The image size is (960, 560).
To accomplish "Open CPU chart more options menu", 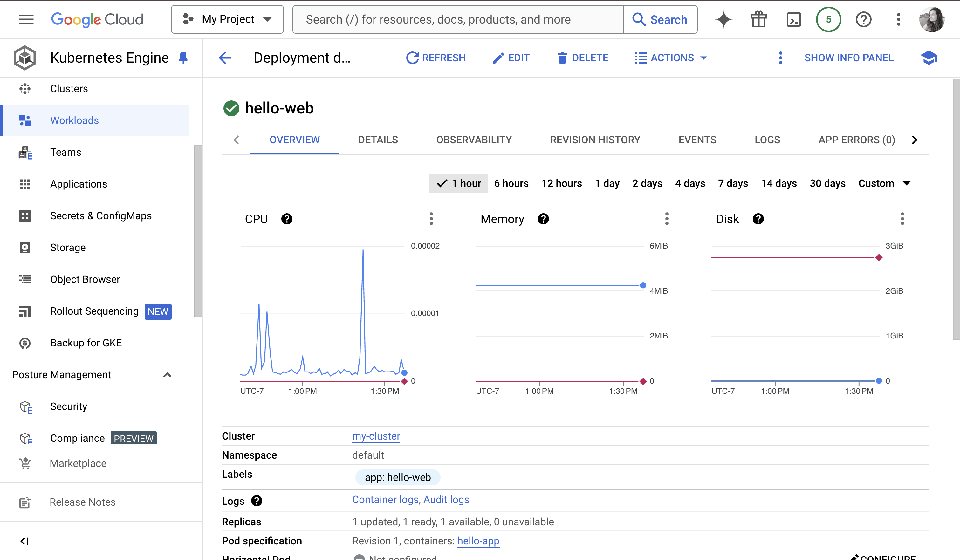I will click(x=431, y=219).
